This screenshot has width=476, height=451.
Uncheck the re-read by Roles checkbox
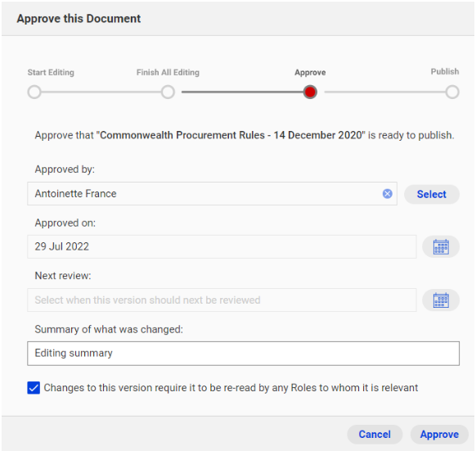click(x=34, y=388)
